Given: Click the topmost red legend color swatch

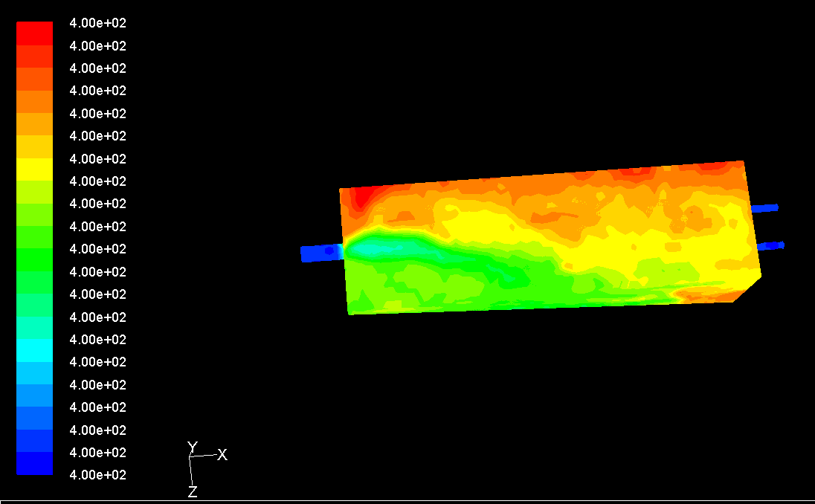Looking at the screenshot, I should coord(35,33).
